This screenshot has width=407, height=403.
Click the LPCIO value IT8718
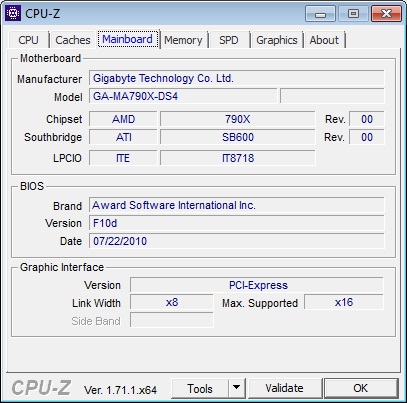click(x=237, y=158)
